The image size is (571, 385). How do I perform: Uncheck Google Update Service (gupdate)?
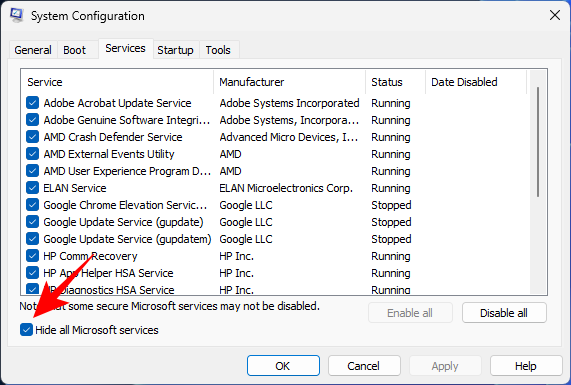pos(32,222)
